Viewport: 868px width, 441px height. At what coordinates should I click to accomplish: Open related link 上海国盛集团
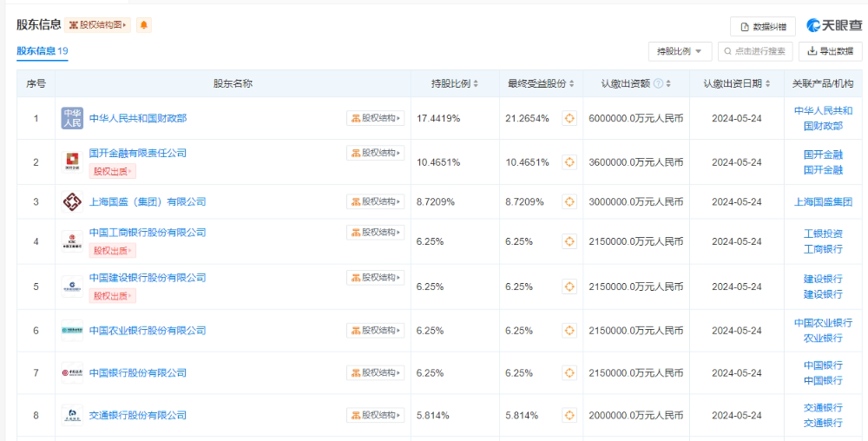point(823,202)
